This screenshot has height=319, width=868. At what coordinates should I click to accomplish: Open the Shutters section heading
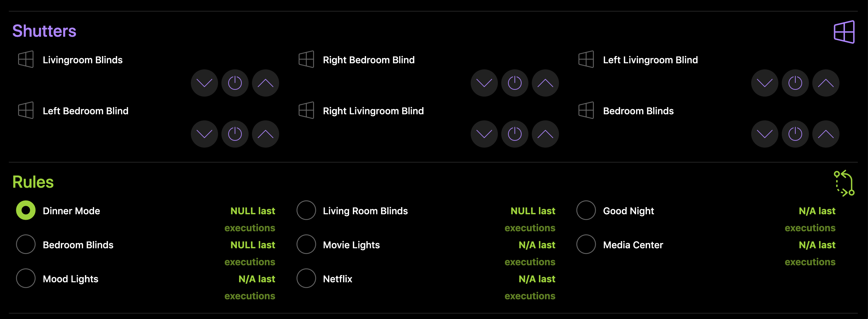44,31
